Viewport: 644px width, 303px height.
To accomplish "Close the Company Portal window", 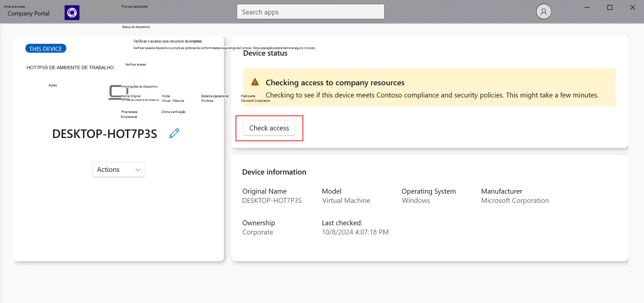I will click(632, 7).
